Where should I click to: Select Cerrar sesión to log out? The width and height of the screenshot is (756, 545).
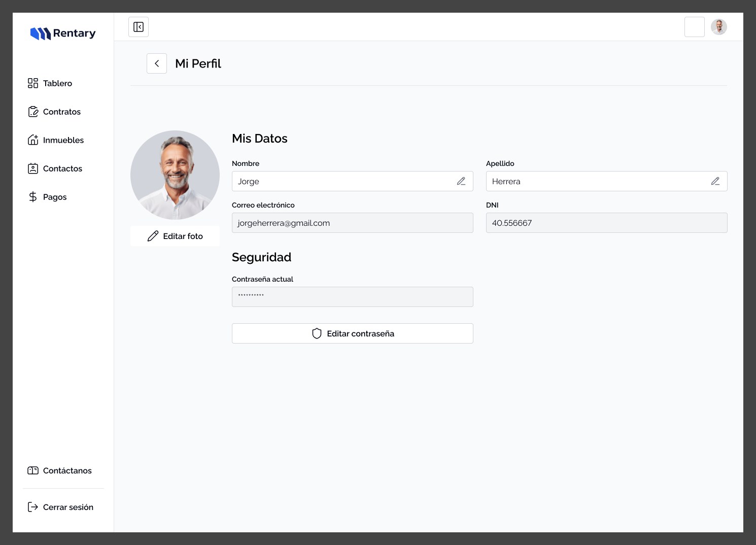[x=60, y=507]
